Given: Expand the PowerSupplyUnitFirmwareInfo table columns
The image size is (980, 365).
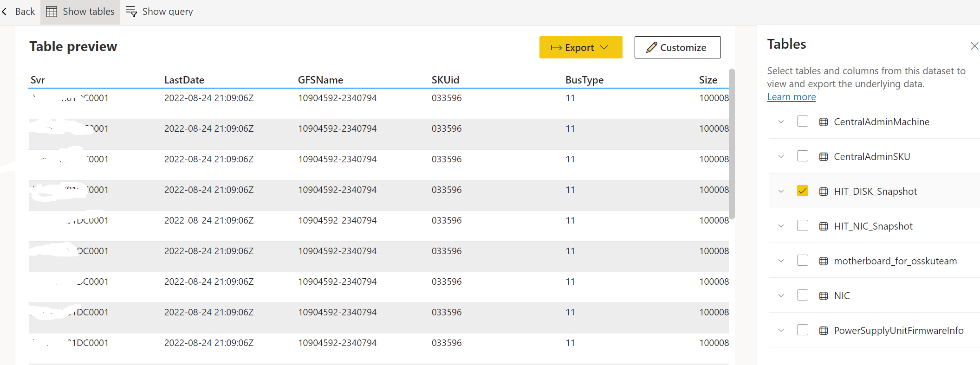Looking at the screenshot, I should coord(781,330).
